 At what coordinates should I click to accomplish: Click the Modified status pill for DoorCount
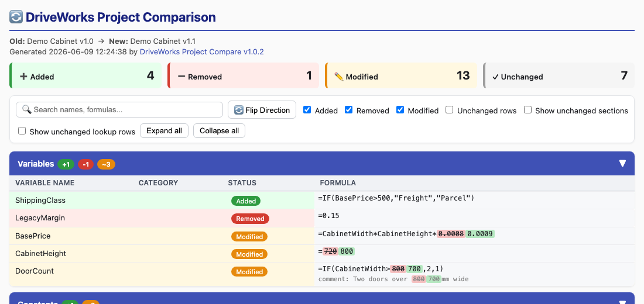pos(249,272)
